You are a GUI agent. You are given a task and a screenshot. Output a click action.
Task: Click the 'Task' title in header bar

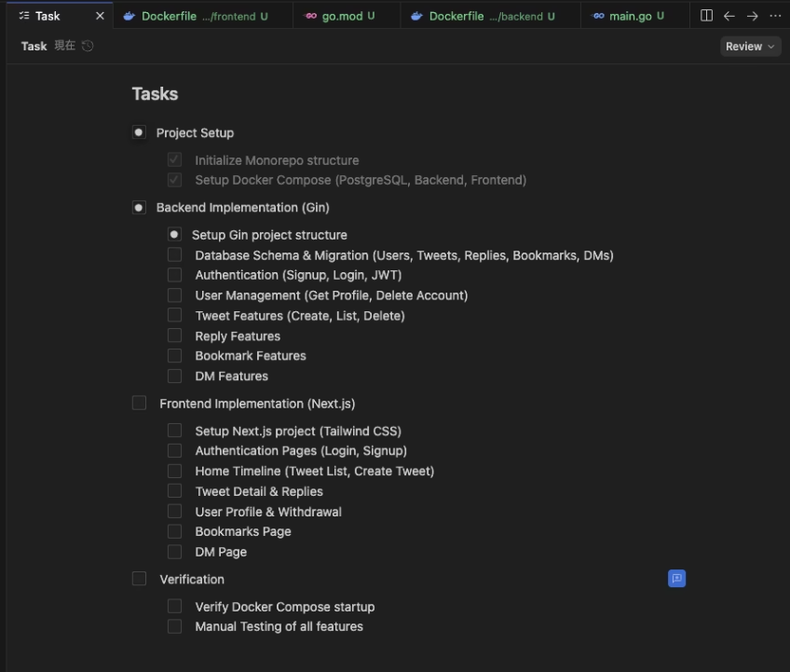coord(34,47)
